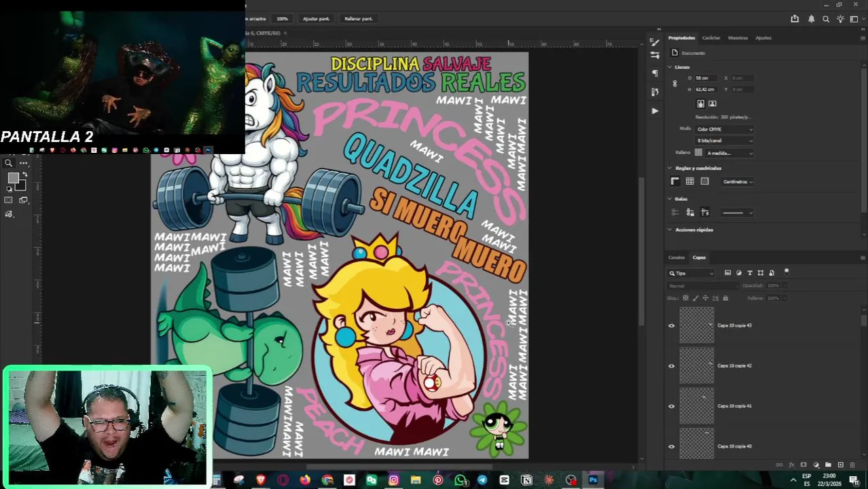Click the link layers icon
Image resolution: width=868 pixels, height=489 pixels.
coord(779,465)
